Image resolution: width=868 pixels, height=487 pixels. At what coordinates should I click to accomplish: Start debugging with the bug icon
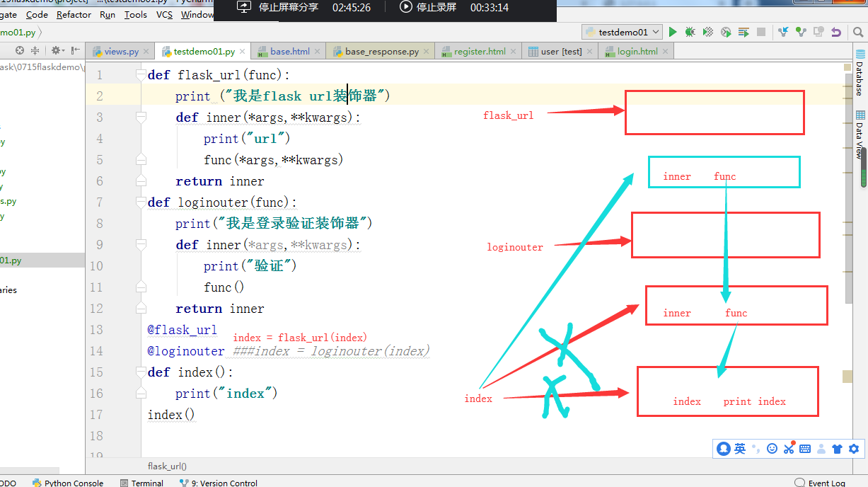690,32
